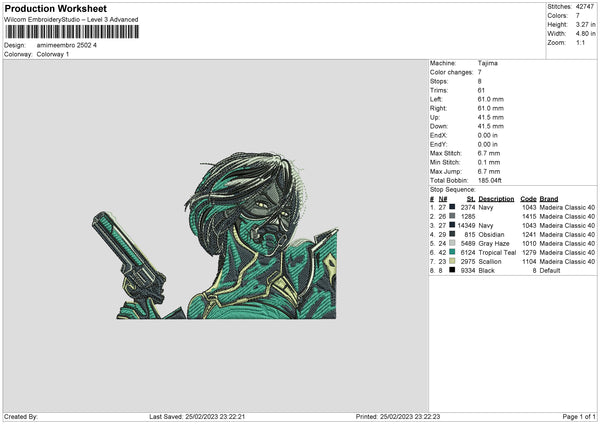Click thread code '1279' in stop sequence

529,252
